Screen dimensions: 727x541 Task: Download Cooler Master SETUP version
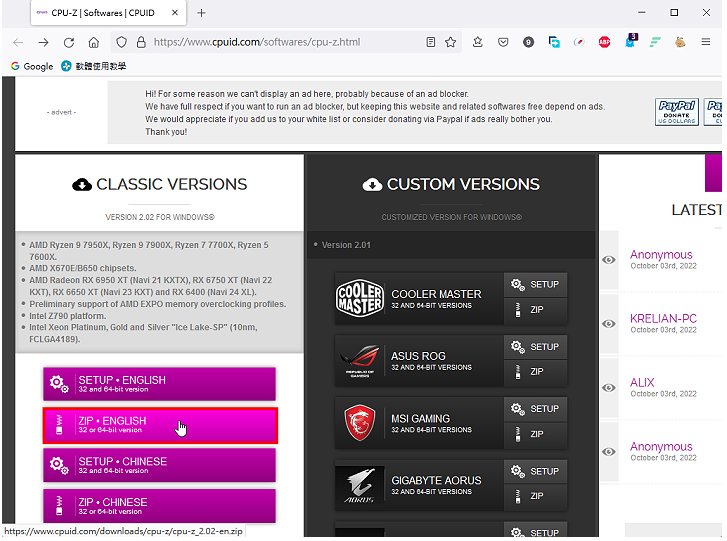tap(535, 285)
